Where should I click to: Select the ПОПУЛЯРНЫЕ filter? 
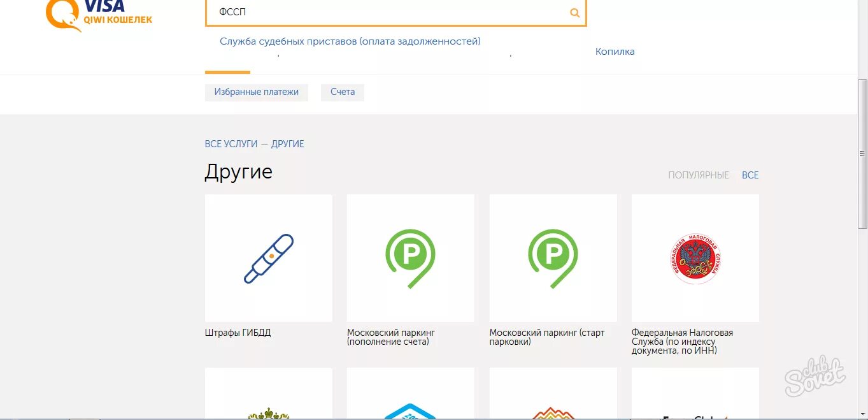(699, 175)
